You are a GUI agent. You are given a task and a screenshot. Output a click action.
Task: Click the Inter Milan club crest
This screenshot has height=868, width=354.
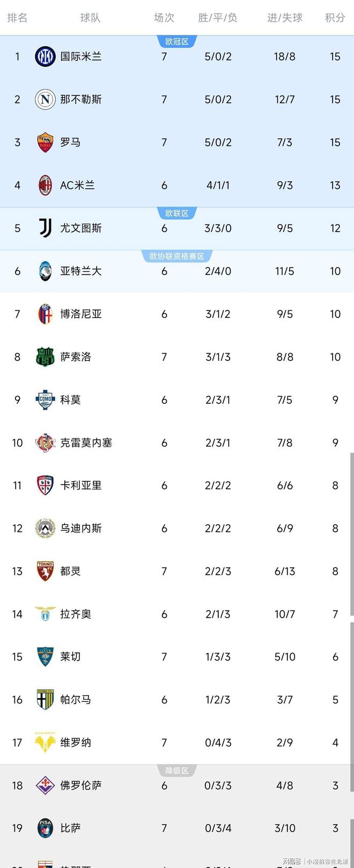[45, 56]
